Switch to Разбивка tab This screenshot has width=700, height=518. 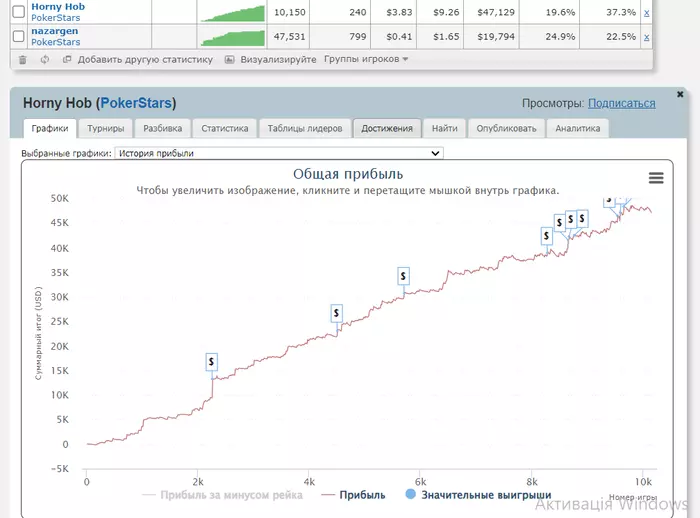coord(162,128)
